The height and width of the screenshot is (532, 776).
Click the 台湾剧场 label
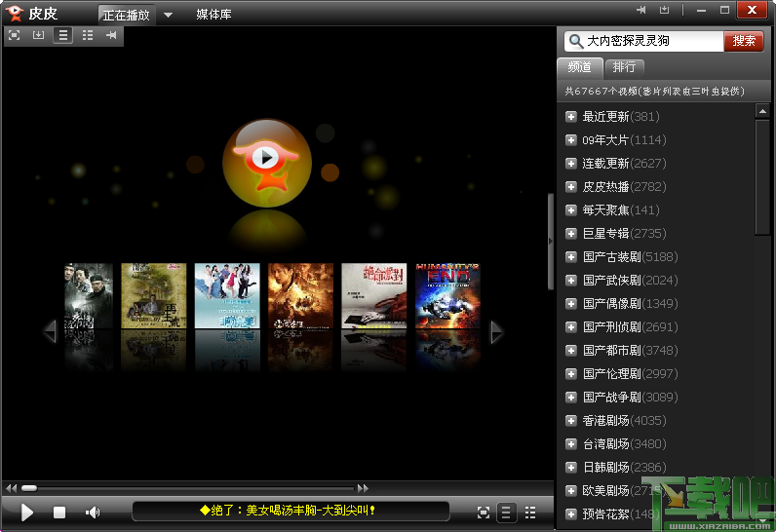(x=605, y=444)
